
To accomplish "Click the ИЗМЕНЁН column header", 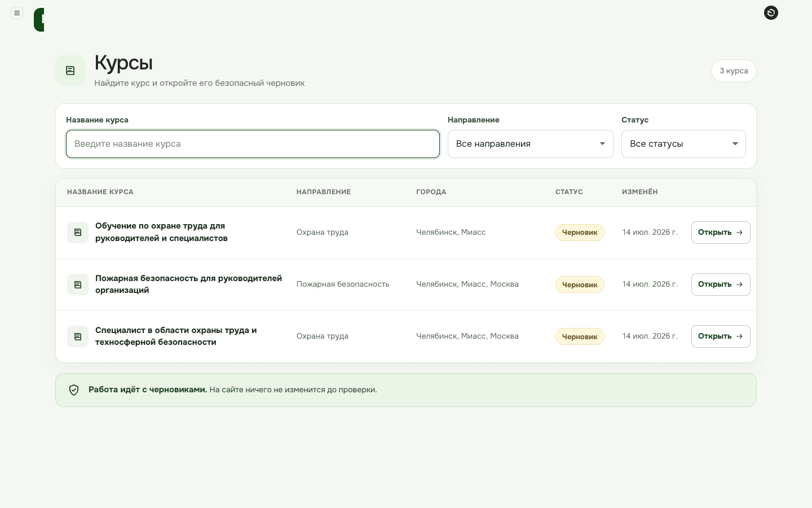I will tap(640, 192).
